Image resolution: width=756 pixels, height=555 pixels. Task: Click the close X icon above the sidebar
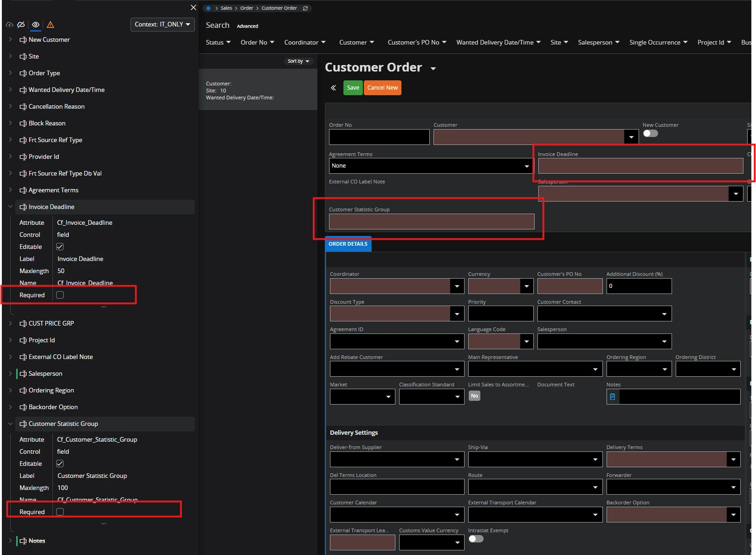(x=194, y=7)
